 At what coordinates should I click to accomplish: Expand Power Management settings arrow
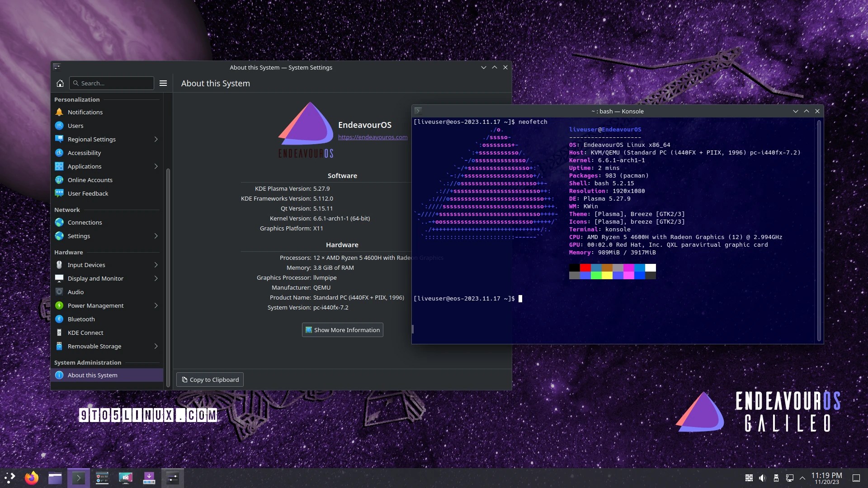[156, 305]
